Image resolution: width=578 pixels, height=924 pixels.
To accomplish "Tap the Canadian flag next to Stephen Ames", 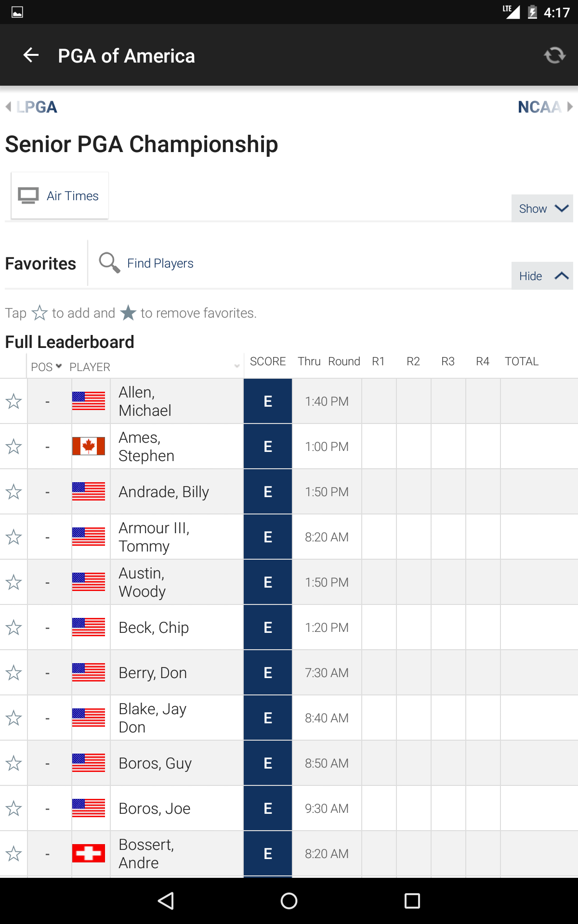I will pyautogui.click(x=89, y=446).
